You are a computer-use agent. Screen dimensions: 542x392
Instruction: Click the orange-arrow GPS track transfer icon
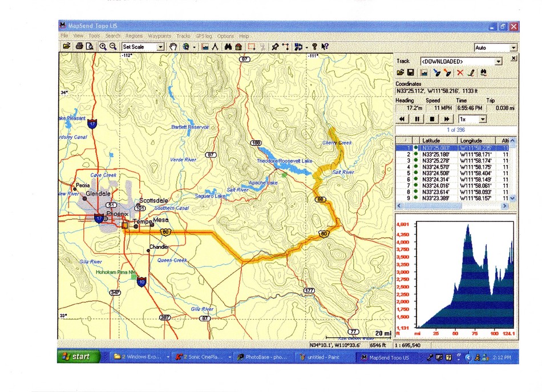(x=447, y=72)
